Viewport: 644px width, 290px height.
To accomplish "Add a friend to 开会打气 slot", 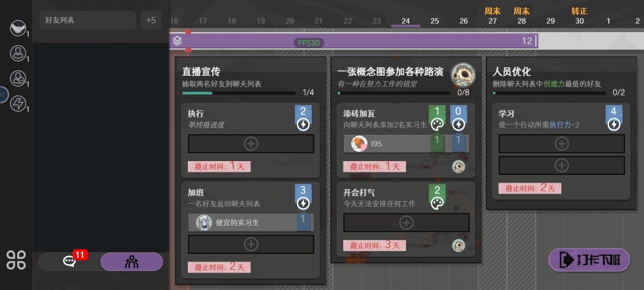I will 406,223.
